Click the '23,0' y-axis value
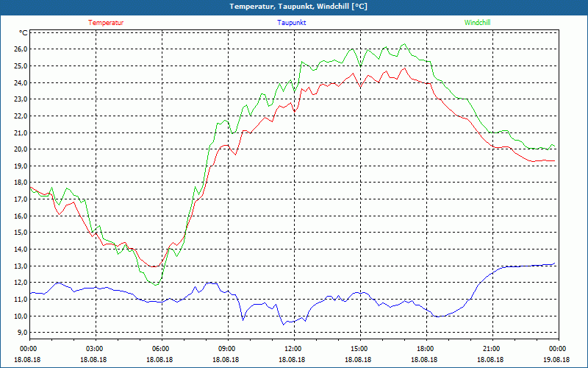The height and width of the screenshot is (368, 588). (x=21, y=99)
